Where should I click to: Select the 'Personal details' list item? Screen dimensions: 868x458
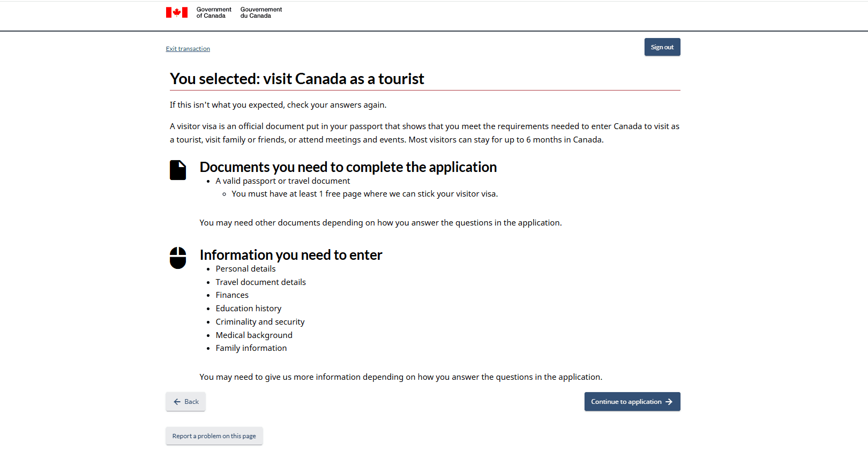(x=245, y=268)
